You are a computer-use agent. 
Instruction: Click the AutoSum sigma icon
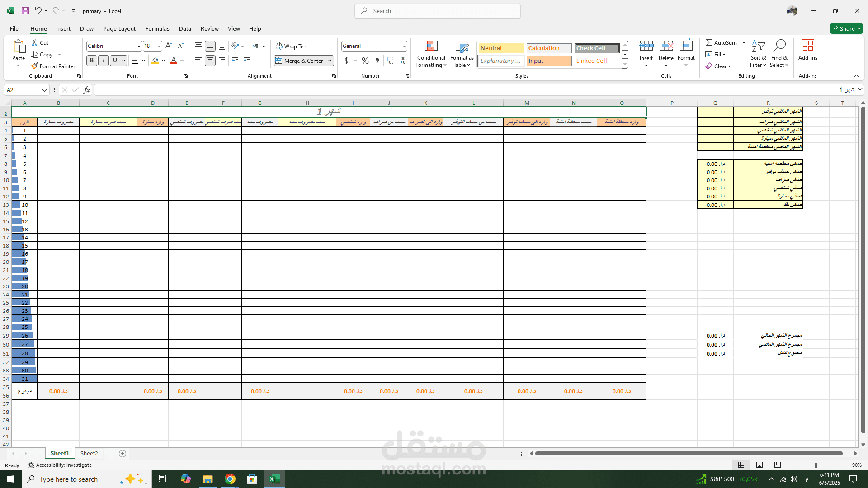pyautogui.click(x=709, y=42)
